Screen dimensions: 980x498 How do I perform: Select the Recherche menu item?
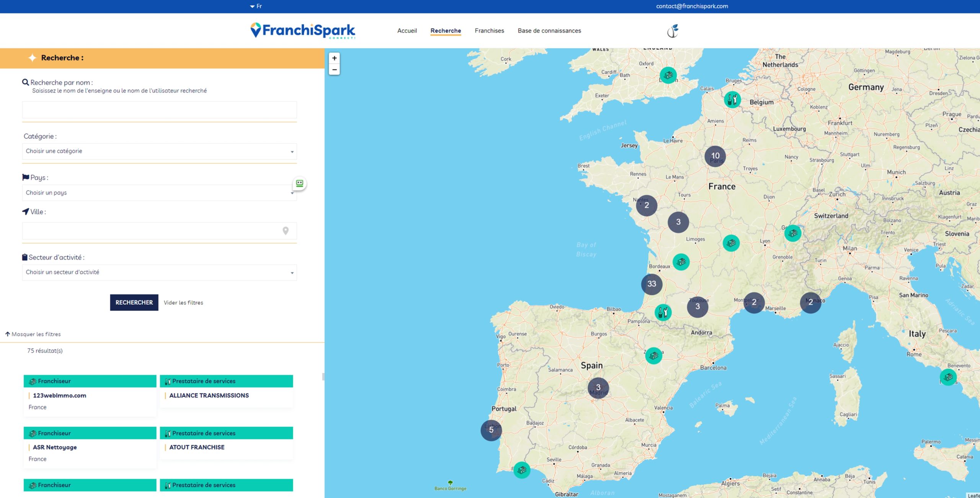click(446, 31)
